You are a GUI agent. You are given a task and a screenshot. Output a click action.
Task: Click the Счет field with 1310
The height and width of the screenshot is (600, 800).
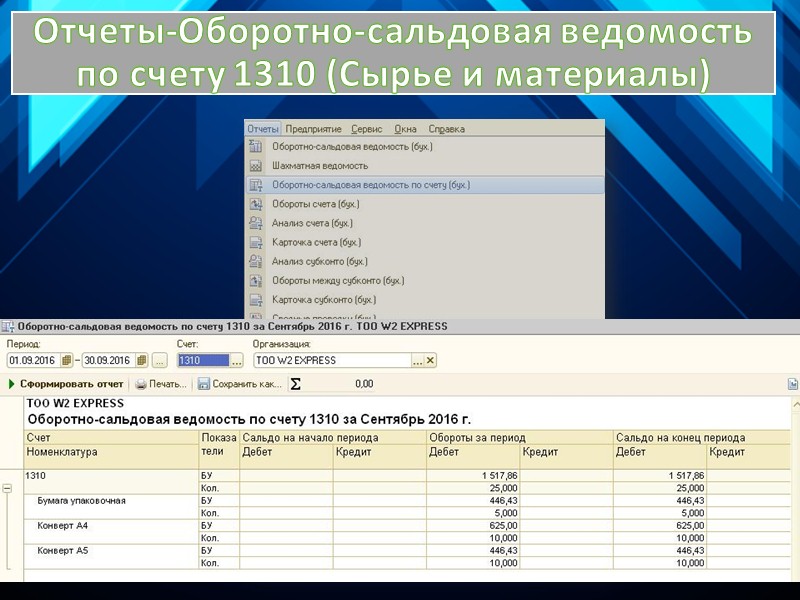pos(204,361)
